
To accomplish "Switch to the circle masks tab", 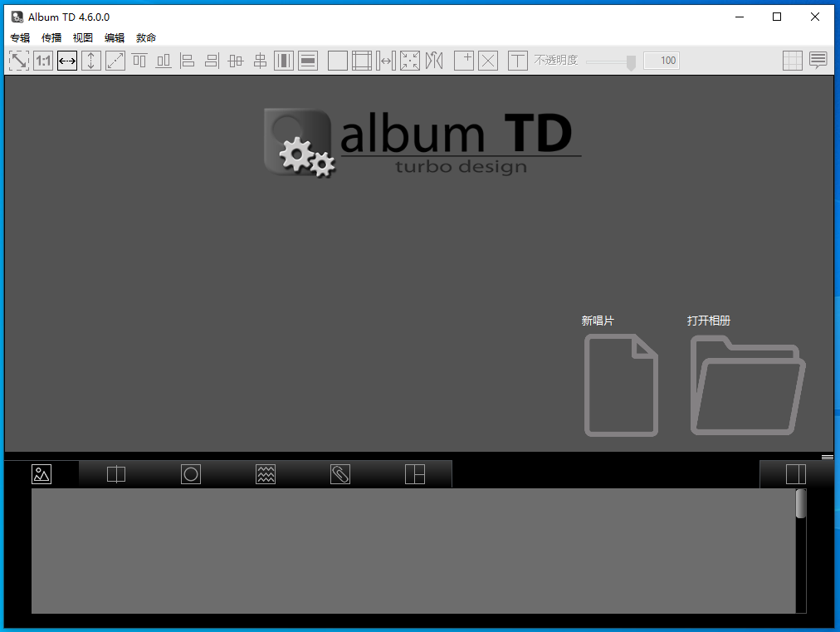I will 191,474.
